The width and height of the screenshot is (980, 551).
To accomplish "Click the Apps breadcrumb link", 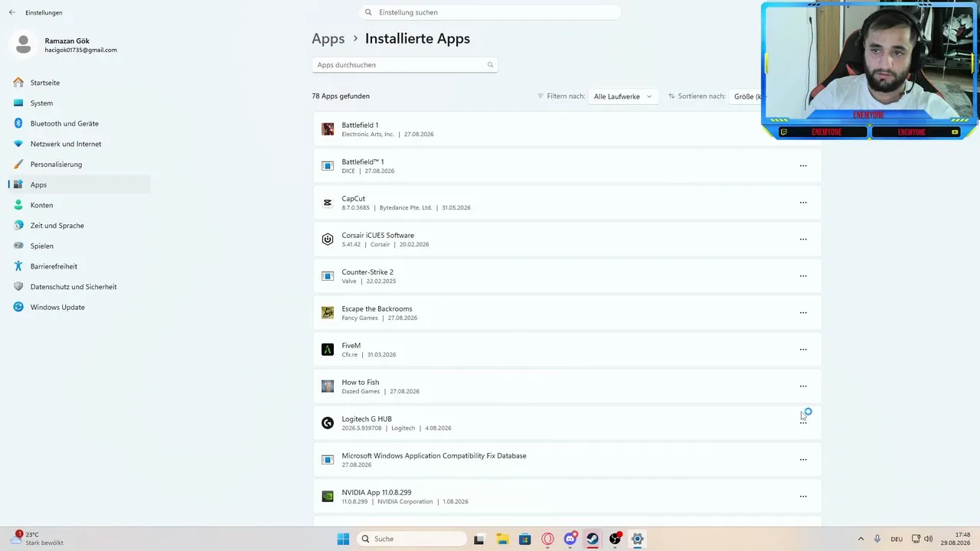I will (x=328, y=38).
